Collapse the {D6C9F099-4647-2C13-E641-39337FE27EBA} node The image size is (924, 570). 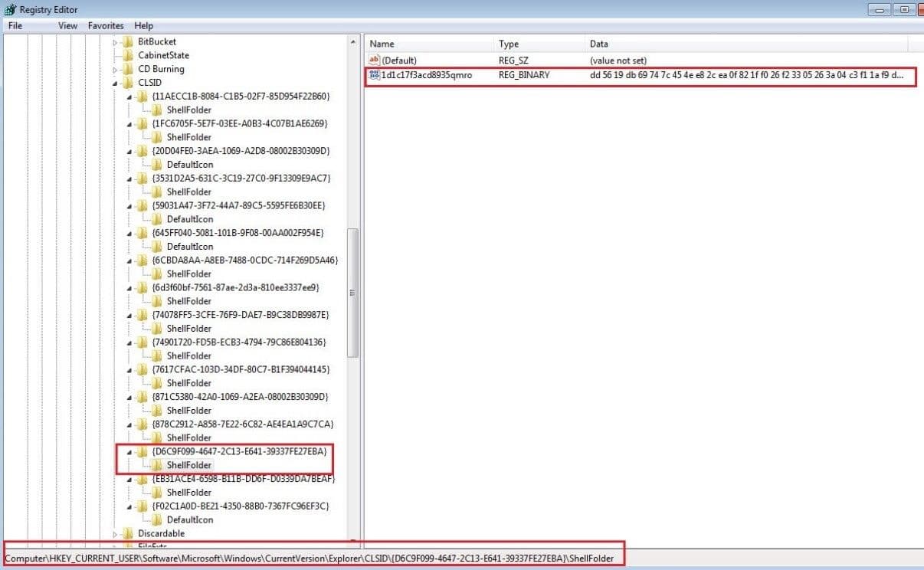tap(128, 451)
